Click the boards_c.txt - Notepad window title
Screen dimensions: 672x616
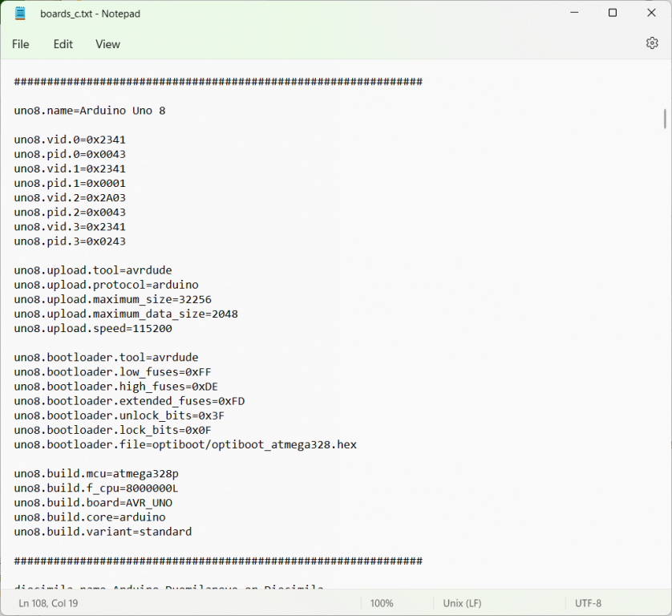pos(90,14)
